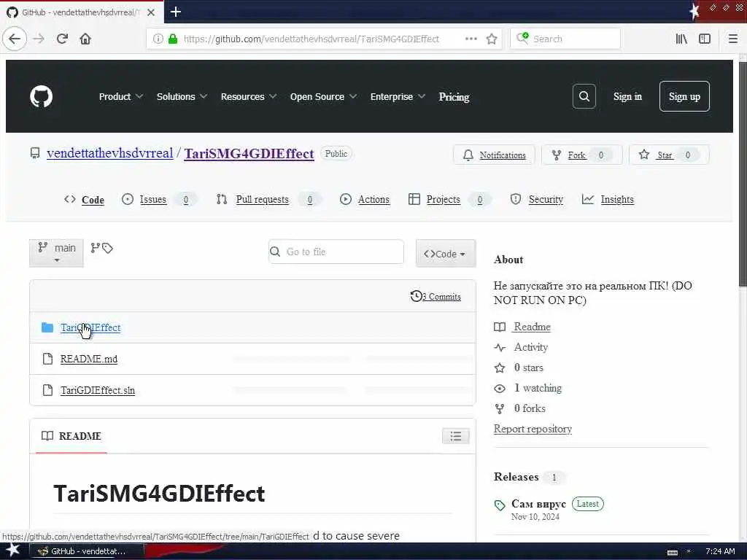Click Sign in
This screenshot has height=560, width=747.
coord(627,97)
